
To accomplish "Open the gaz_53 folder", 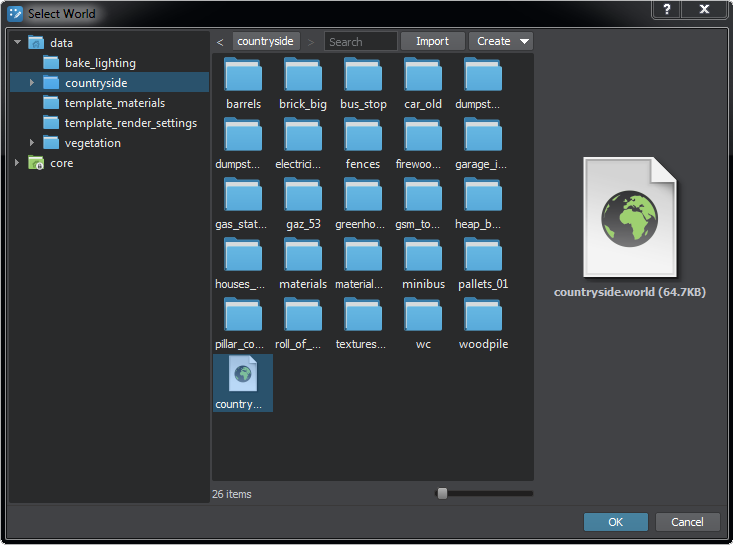I will pos(303,195).
